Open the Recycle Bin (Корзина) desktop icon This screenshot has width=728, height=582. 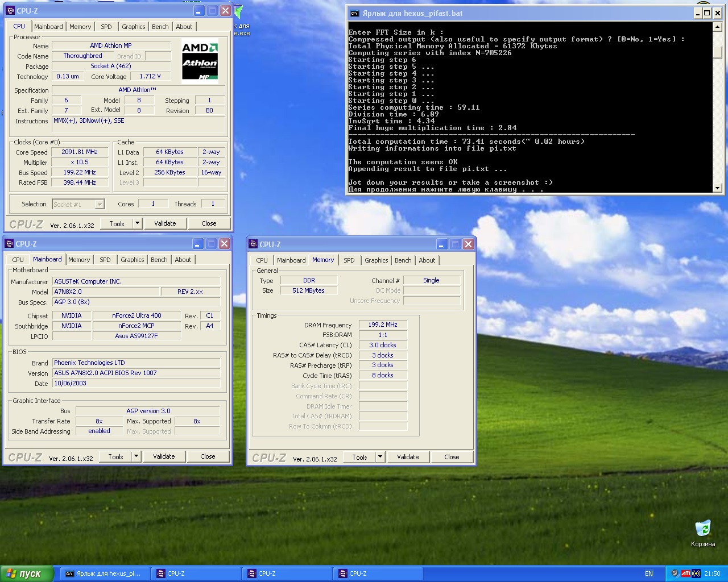point(703,533)
